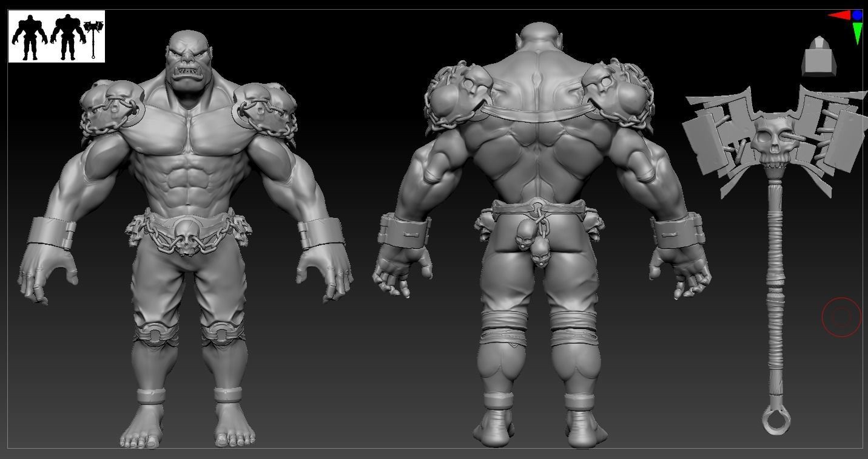Click the head-shaped camera view indicator
The width and height of the screenshot is (868, 459).
[x=819, y=56]
